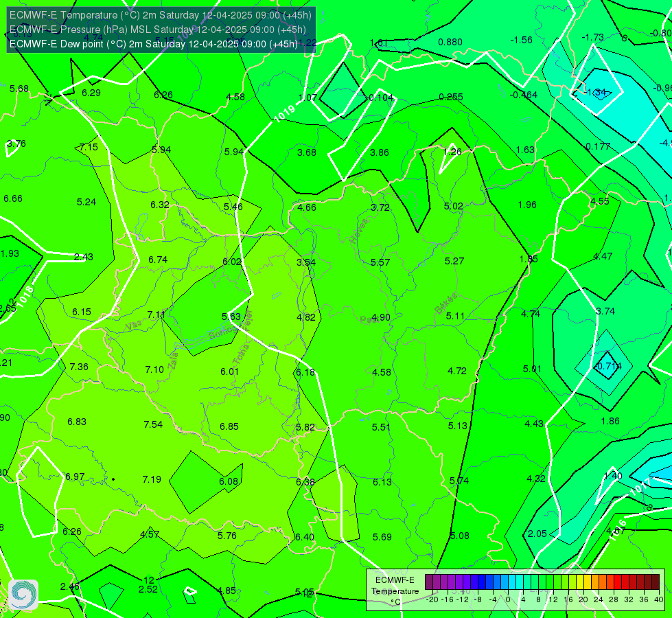Click the dew point value -0.104
The image size is (672, 618).
click(380, 98)
